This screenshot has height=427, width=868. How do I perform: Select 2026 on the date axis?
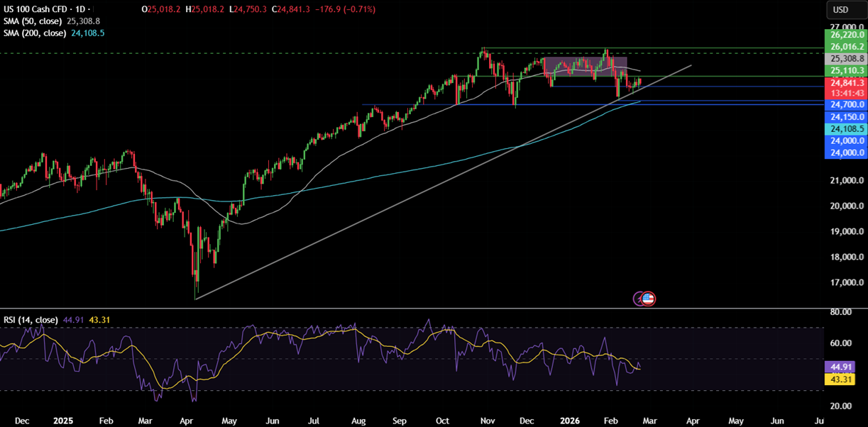(x=571, y=421)
